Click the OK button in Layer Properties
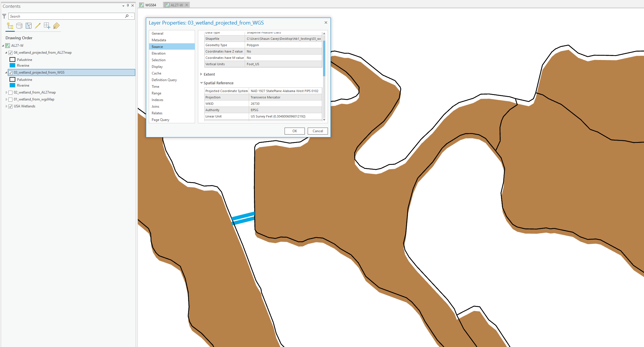Viewport: 644px width, 347px height. pos(294,131)
